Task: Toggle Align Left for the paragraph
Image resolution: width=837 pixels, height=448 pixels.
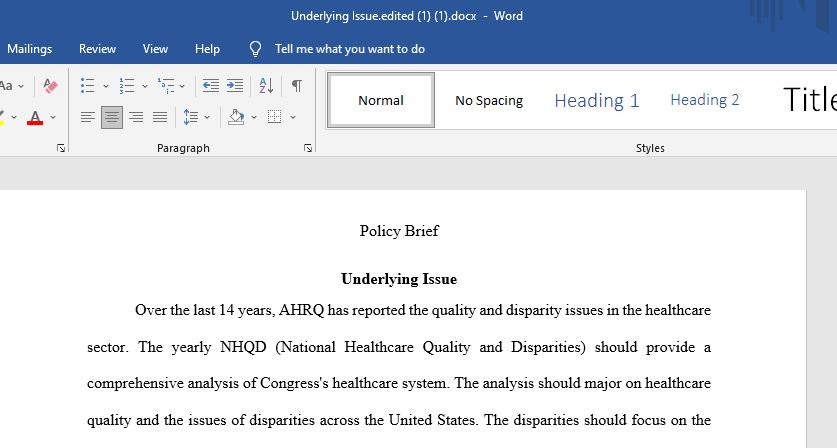Action: click(88, 117)
